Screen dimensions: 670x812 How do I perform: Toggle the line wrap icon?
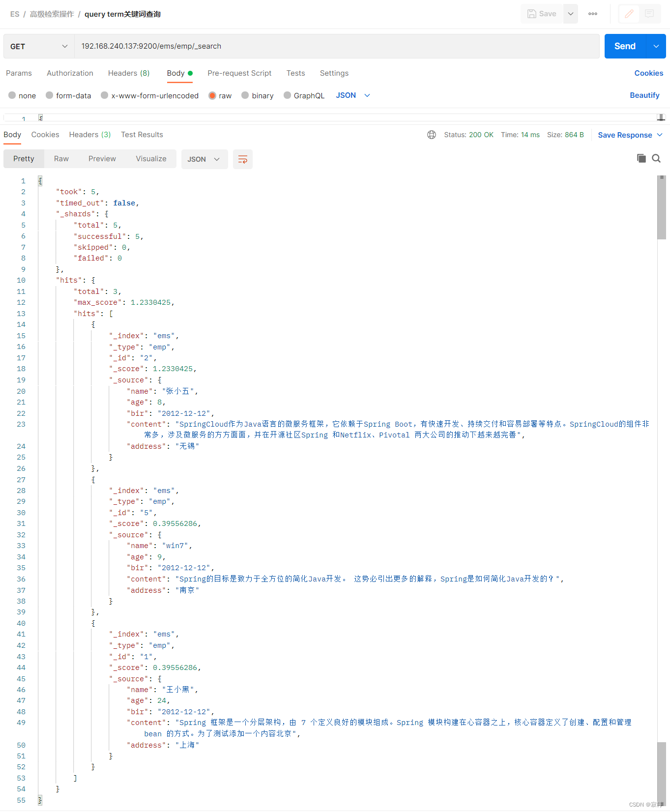coord(242,159)
